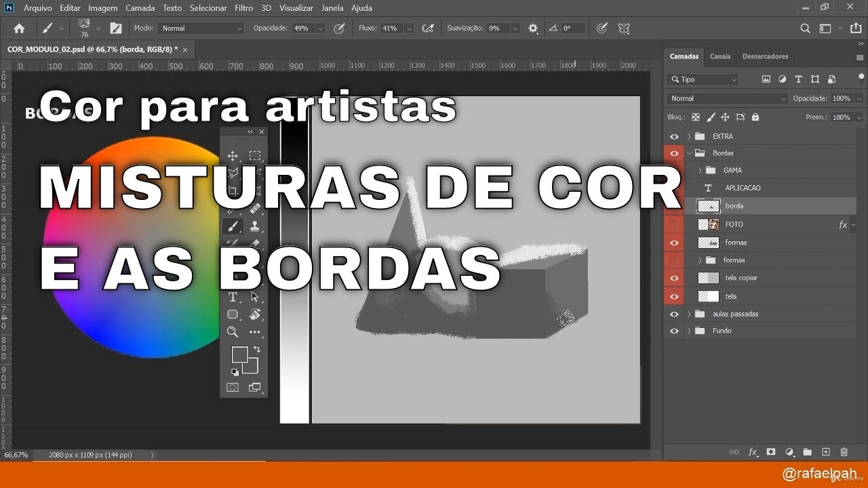
Task: Delete layer trash icon
Action: point(844,451)
